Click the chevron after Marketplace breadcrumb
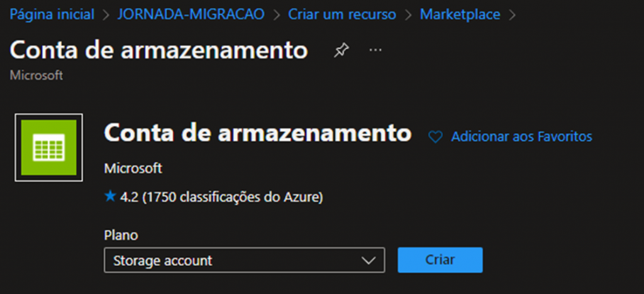This screenshot has width=644, height=294. click(x=512, y=15)
